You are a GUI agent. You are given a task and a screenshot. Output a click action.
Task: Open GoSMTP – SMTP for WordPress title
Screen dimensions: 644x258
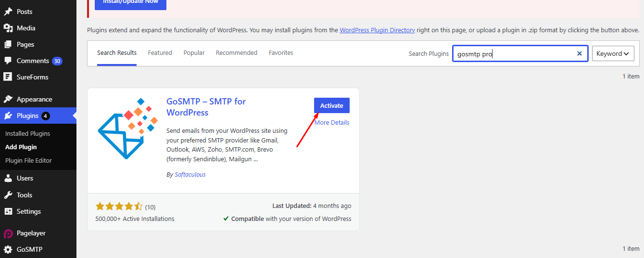click(x=206, y=107)
